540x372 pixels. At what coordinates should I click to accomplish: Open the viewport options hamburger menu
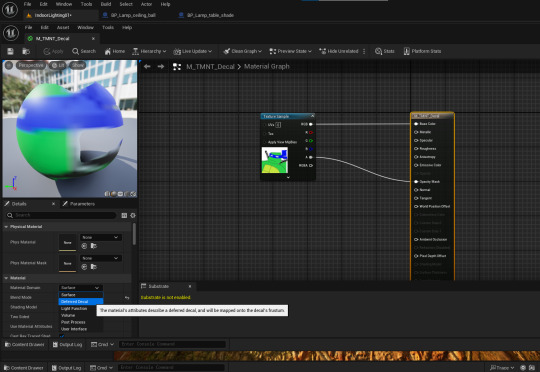[x=9, y=65]
